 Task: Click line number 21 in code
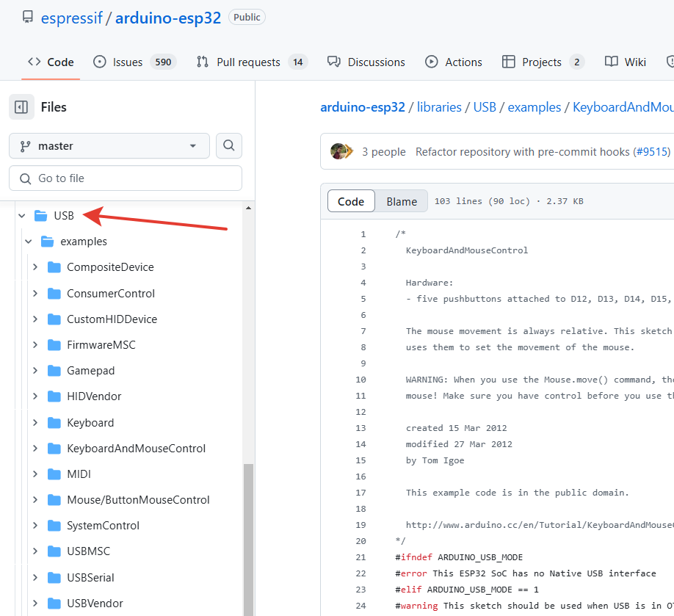pos(360,557)
